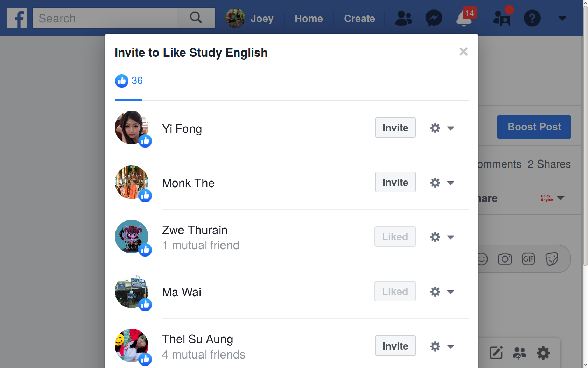Click the Facebook logo to go home
This screenshot has height=368, width=588.
tap(16, 18)
